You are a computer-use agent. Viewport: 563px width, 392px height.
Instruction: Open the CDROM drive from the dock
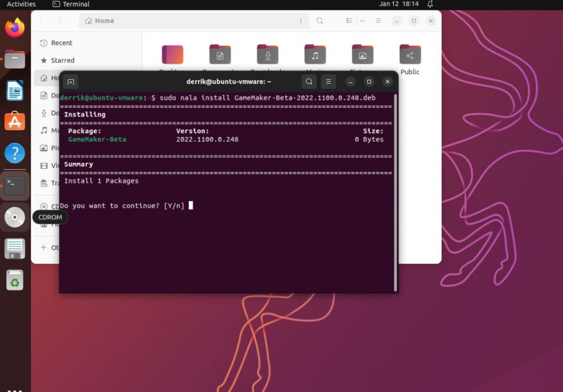click(x=14, y=217)
